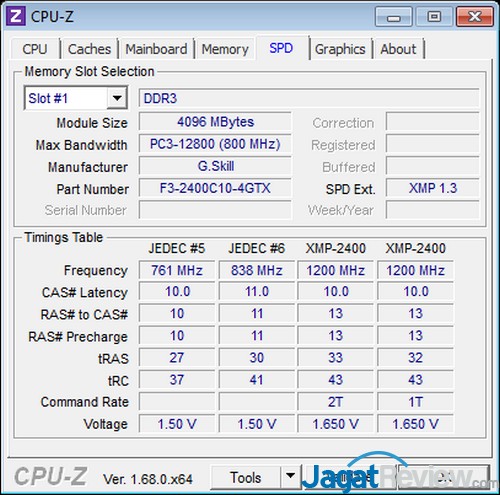Click the 11.0 CAS# Latency cell
Screen dimensions: 500x495
[257, 292]
